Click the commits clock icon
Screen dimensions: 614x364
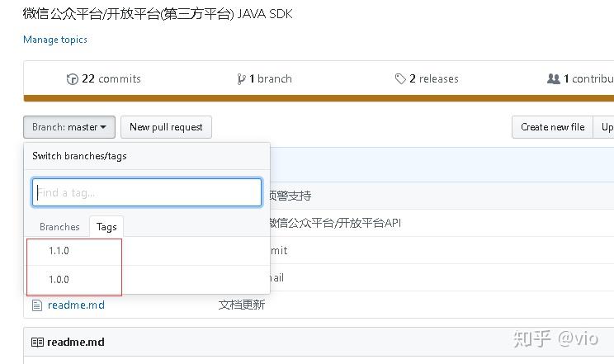pos(72,79)
